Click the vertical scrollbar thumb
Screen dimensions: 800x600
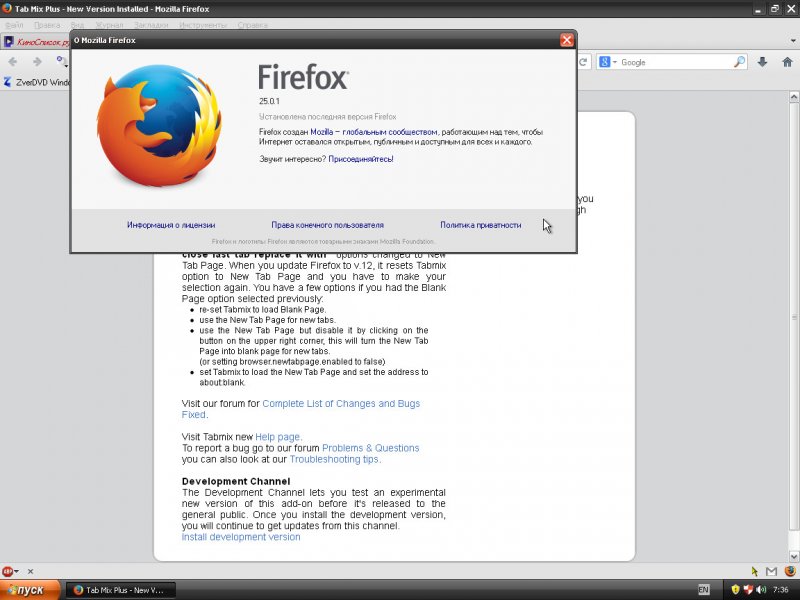pyautogui.click(x=794, y=316)
